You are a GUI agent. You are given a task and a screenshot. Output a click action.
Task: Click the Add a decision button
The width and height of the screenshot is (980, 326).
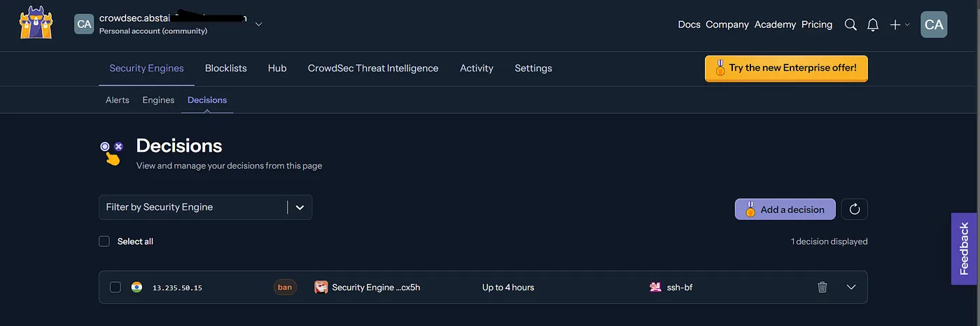click(x=785, y=209)
